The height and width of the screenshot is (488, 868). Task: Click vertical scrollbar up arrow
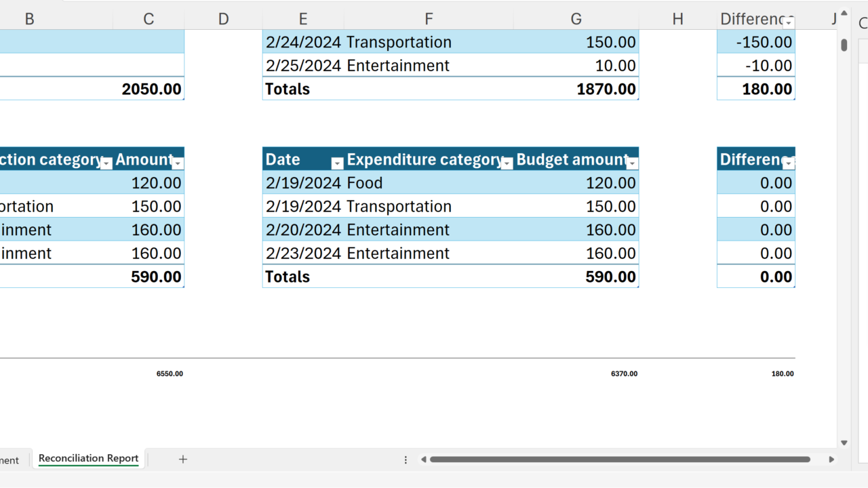(x=844, y=12)
